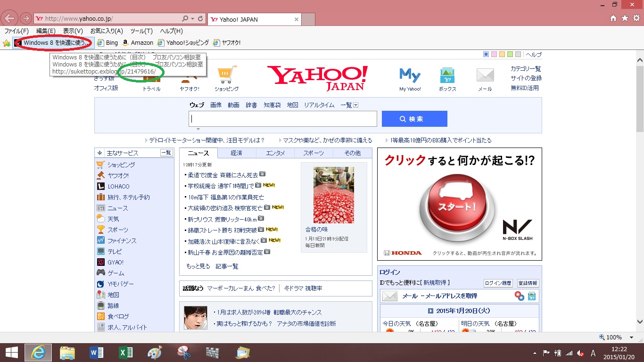Open File Explorer from the taskbar

tap(67, 353)
